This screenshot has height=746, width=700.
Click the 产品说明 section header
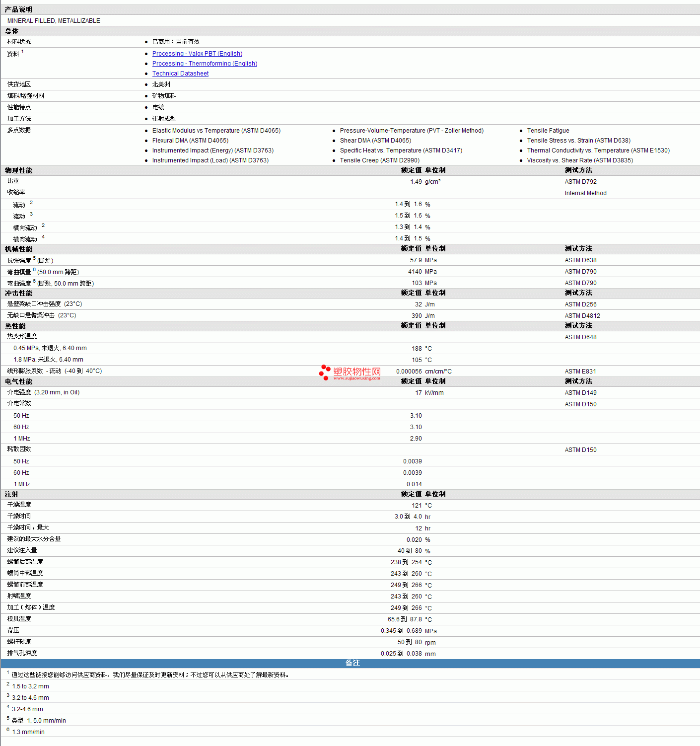click(x=18, y=9)
